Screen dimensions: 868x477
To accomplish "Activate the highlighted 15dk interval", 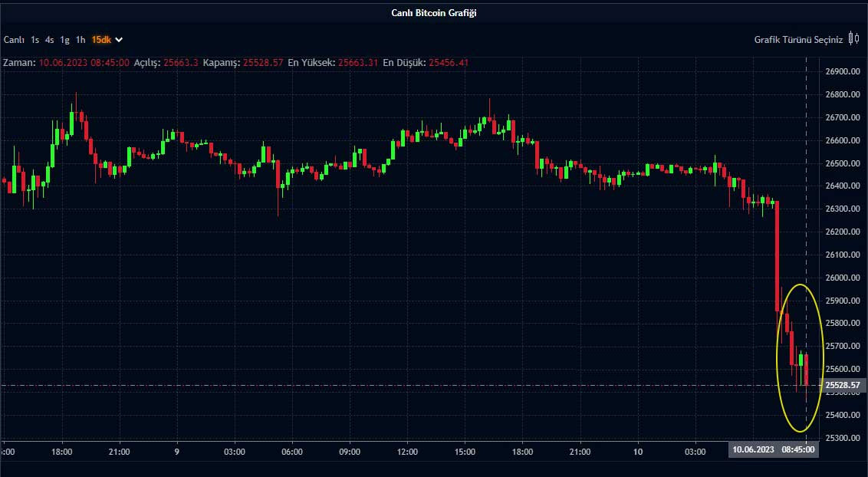I will click(x=100, y=39).
